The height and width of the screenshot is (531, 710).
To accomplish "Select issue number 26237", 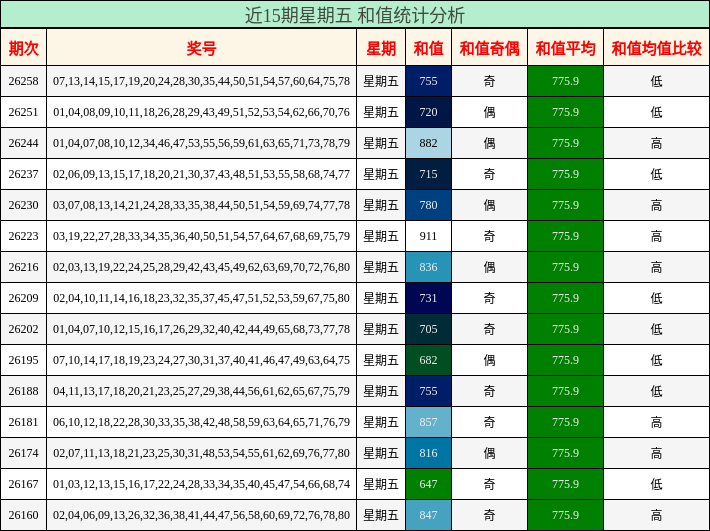I will click(24, 174).
